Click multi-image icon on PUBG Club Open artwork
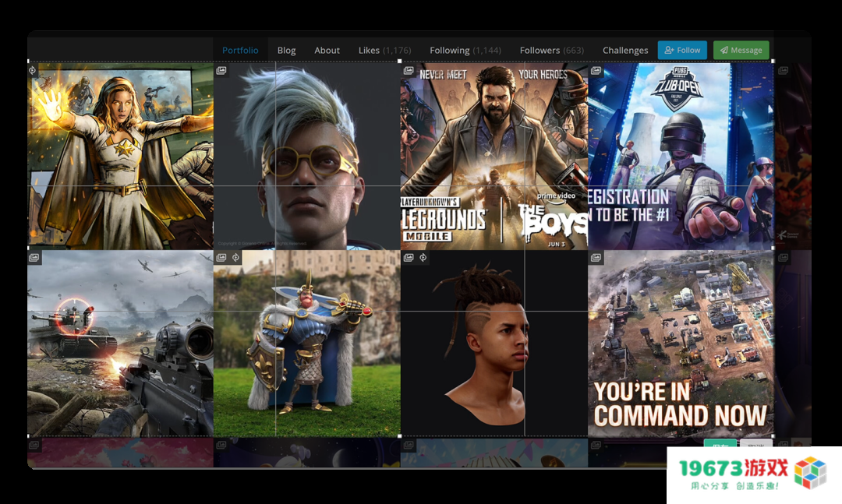The image size is (842, 504). coord(596,71)
